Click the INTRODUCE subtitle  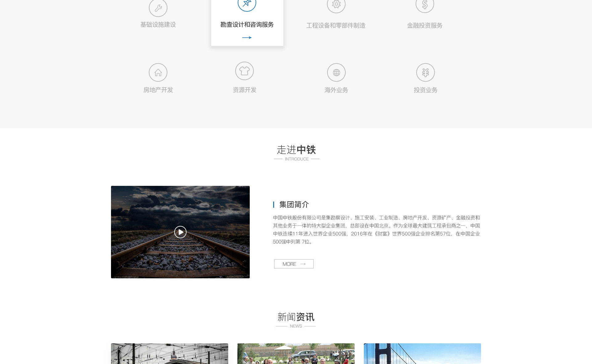coord(297,159)
